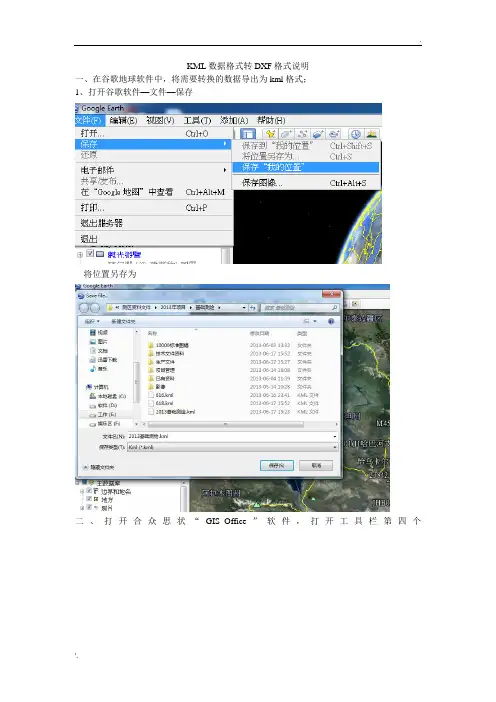Toggle the checkbox beside the blue layer link
The height and width of the screenshot is (702, 496).
coord(90,254)
